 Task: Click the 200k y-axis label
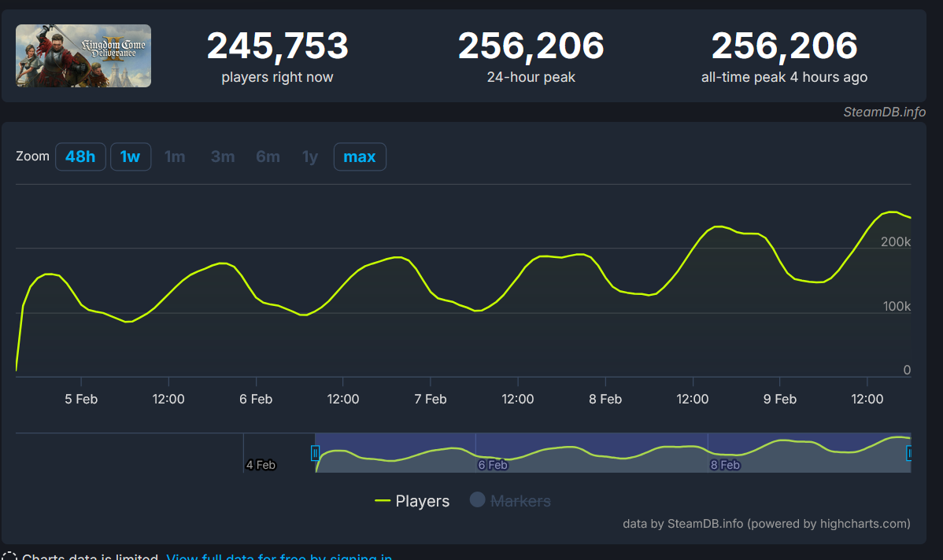point(896,241)
